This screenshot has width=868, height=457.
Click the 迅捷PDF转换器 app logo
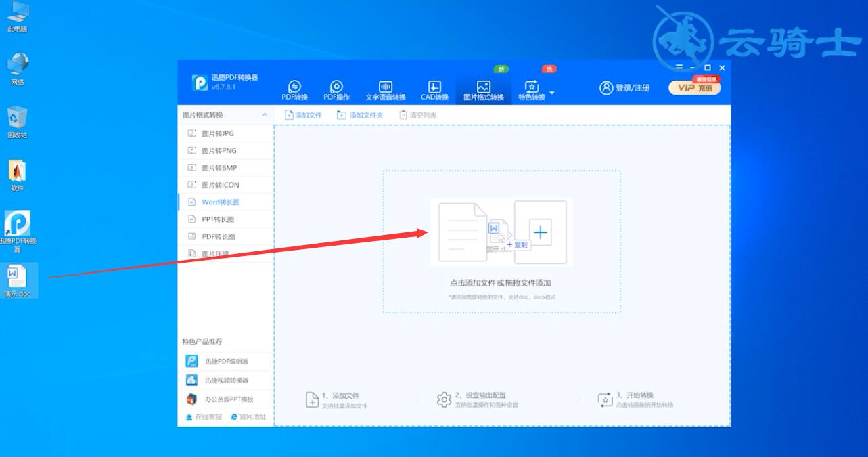click(x=200, y=83)
